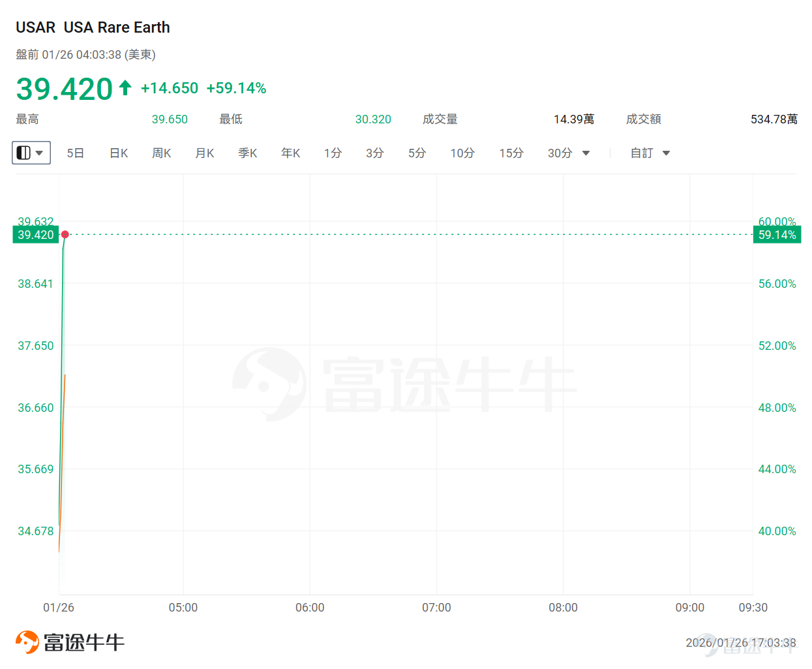This screenshot has width=812, height=669.
Task: Click the 01/26 date axis label
Action: point(59,608)
